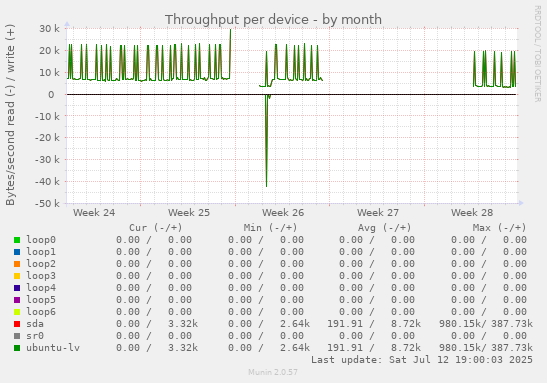Click the ubuntu-lv dark green swatch
The image size is (547, 383).
[x=17, y=348]
